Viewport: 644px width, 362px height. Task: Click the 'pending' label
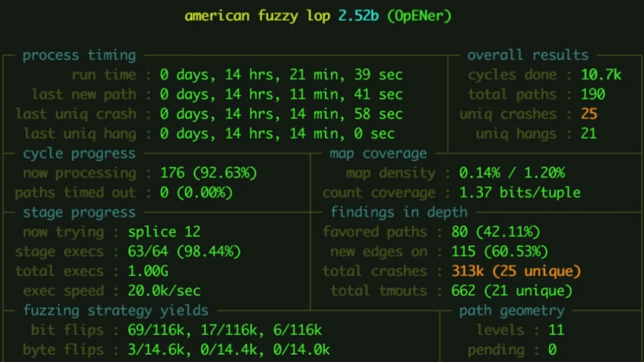click(496, 350)
